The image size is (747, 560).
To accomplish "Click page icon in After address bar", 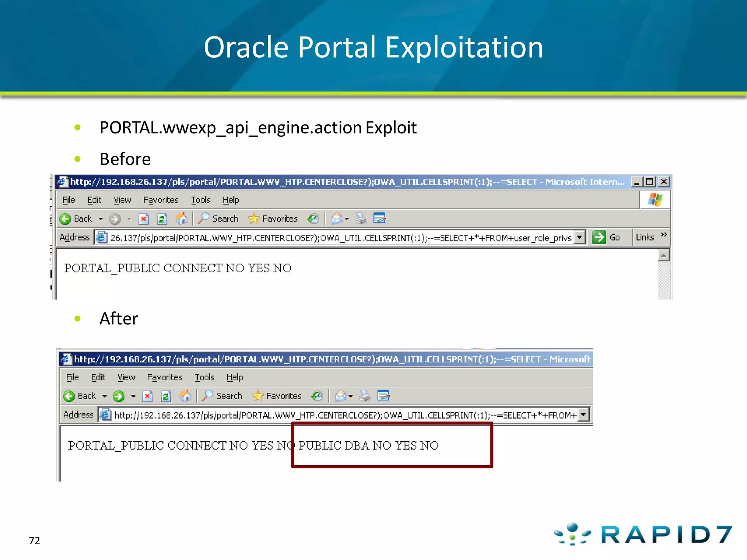I will click(x=106, y=415).
